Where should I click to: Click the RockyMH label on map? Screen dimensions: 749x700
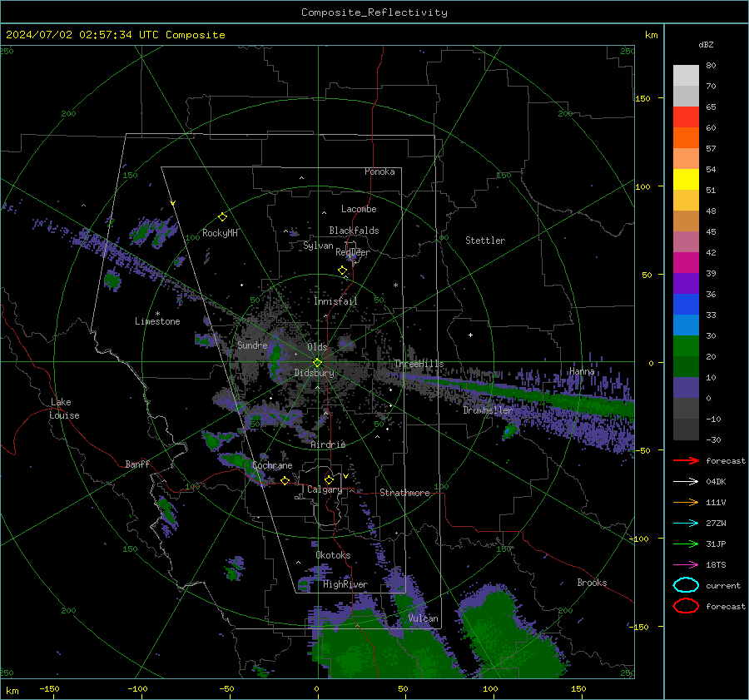coord(220,233)
